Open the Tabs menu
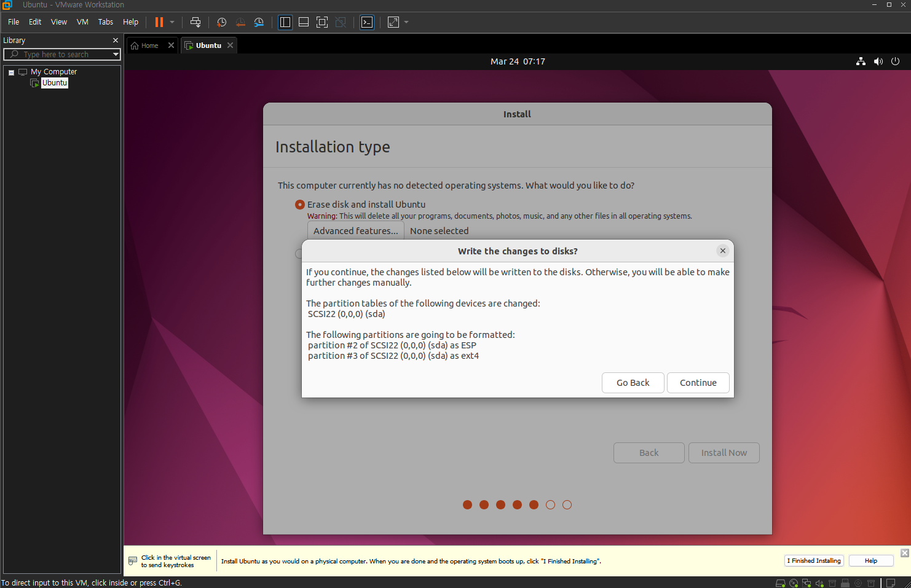 [x=106, y=22]
